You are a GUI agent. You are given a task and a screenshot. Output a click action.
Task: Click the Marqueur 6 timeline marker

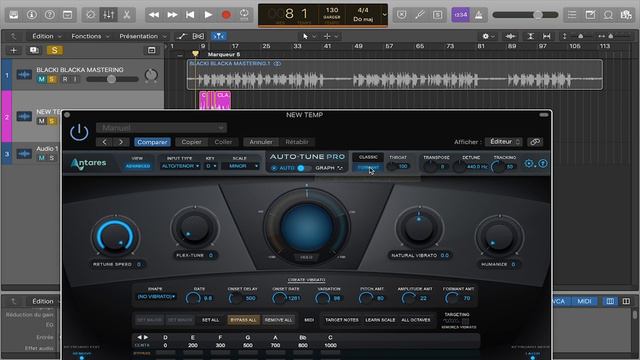pyautogui.click(x=223, y=54)
